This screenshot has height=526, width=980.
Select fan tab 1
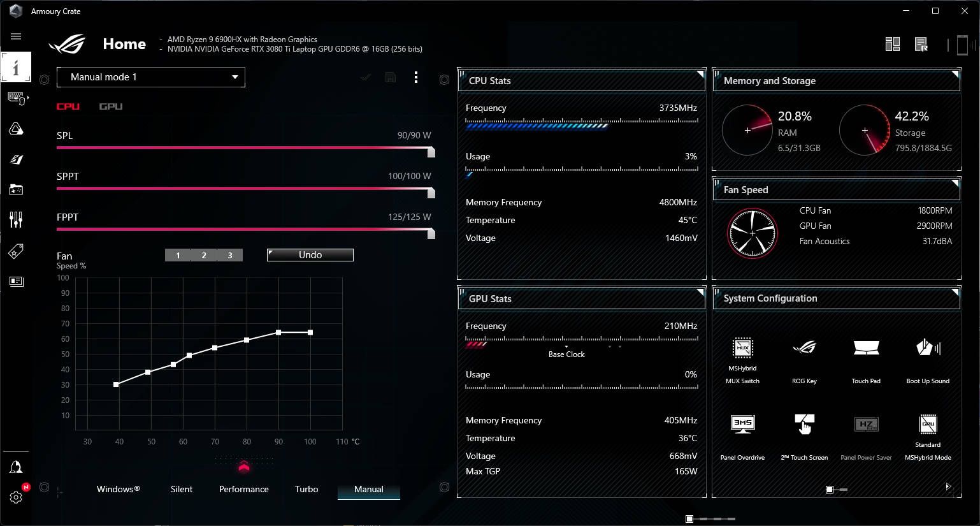(178, 255)
